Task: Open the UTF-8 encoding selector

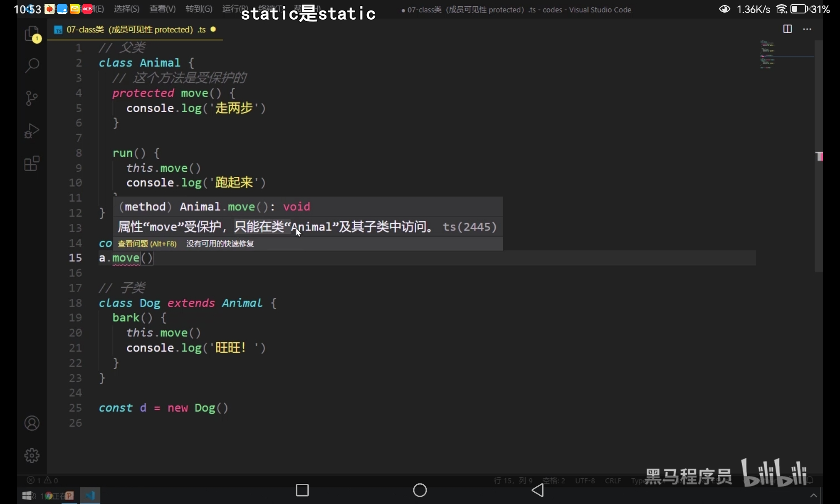Action: pyautogui.click(x=585, y=480)
